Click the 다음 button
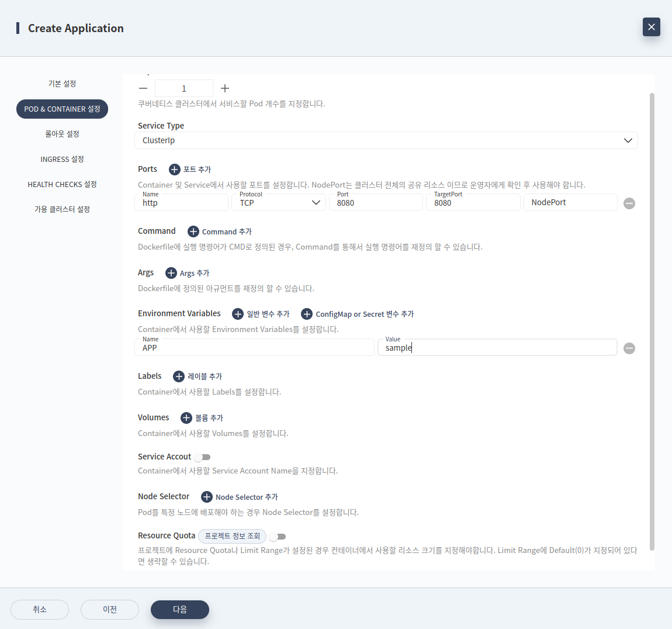 click(180, 609)
